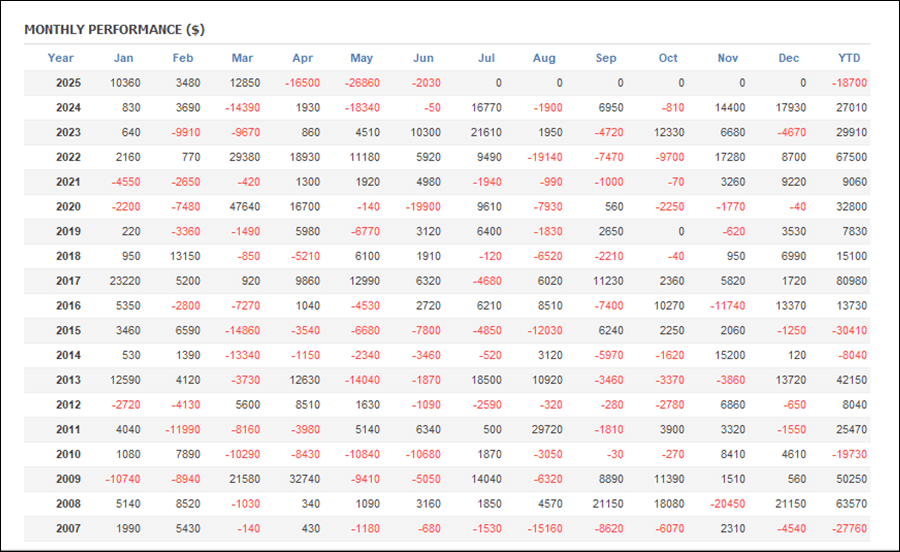Click 2020 Jun value -19900
The height and width of the screenshot is (552, 900).
coord(423,207)
